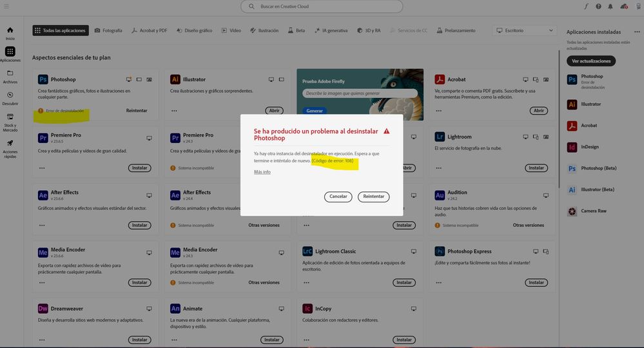The height and width of the screenshot is (348, 644).
Task: Install Lightroom
Action: click(536, 168)
